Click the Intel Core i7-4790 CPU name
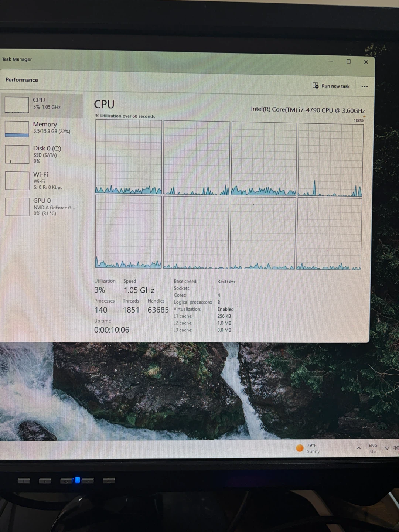The width and height of the screenshot is (399, 532). click(x=308, y=110)
